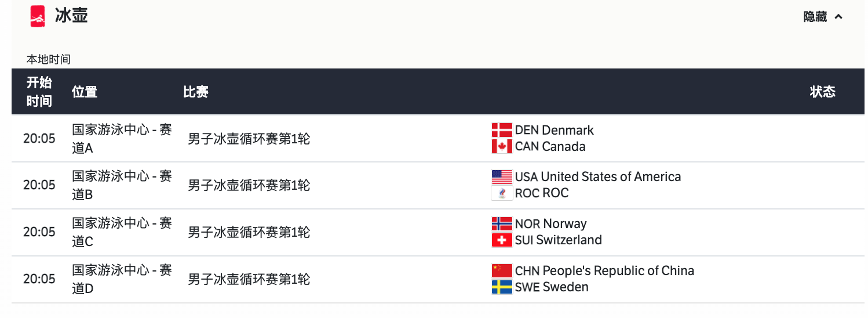Click the 开始时间 column header
This screenshot has height=318, width=868.
[x=39, y=92]
